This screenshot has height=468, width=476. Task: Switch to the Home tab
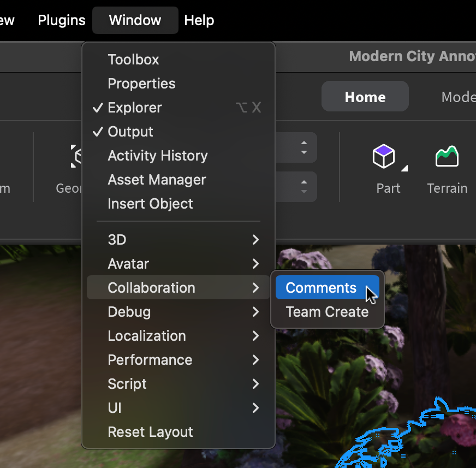(365, 96)
